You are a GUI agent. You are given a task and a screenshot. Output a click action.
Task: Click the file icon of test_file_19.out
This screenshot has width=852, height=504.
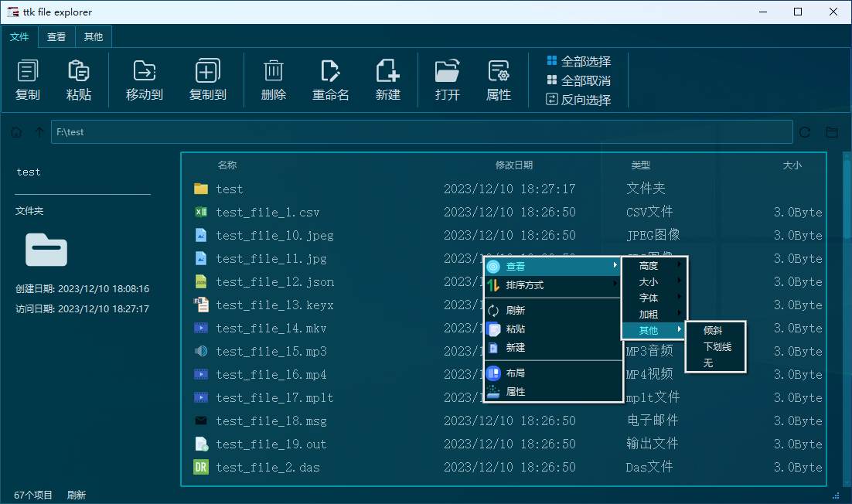click(x=202, y=444)
